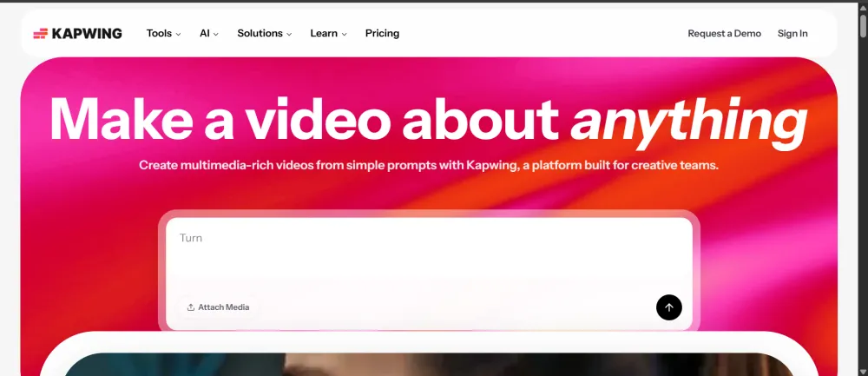The height and width of the screenshot is (376, 868).
Task: Expand the AI dropdown chevron
Action: coord(216,34)
